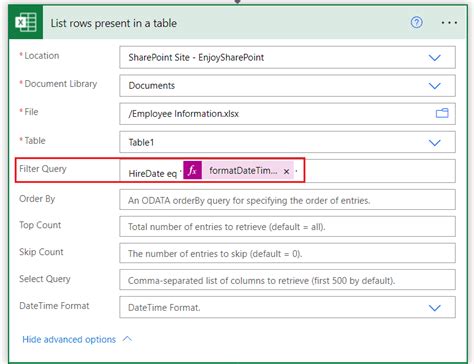The width and height of the screenshot is (474, 364).
Task: Expand the Location dropdown arrow
Action: pyautogui.click(x=434, y=58)
